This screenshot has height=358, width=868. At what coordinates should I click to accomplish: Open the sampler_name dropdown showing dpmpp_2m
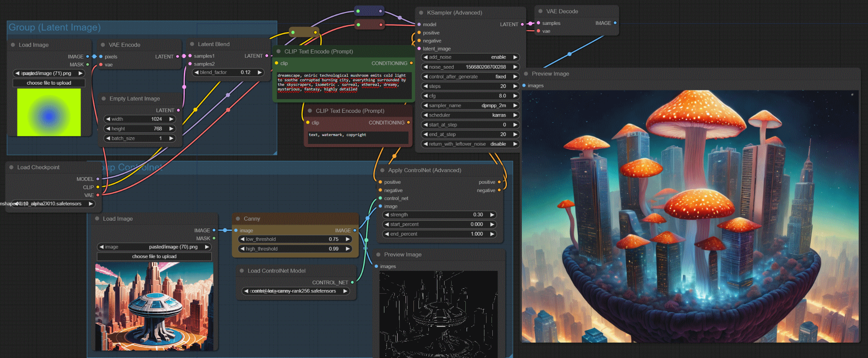[469, 105]
